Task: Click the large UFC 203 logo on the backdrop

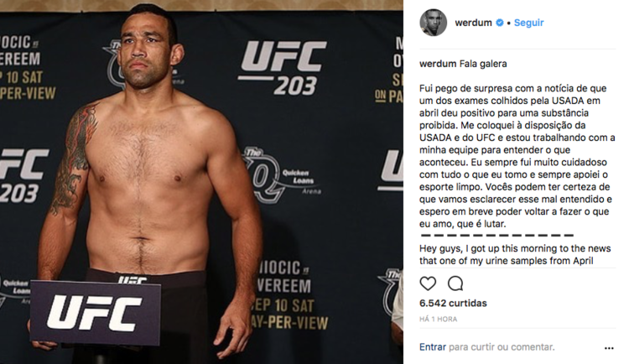Action: click(283, 67)
